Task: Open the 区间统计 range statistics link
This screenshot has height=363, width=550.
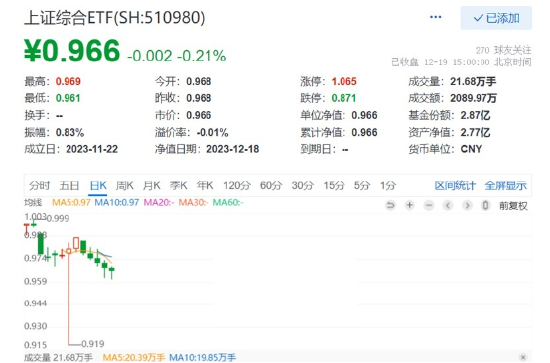Action: click(455, 186)
